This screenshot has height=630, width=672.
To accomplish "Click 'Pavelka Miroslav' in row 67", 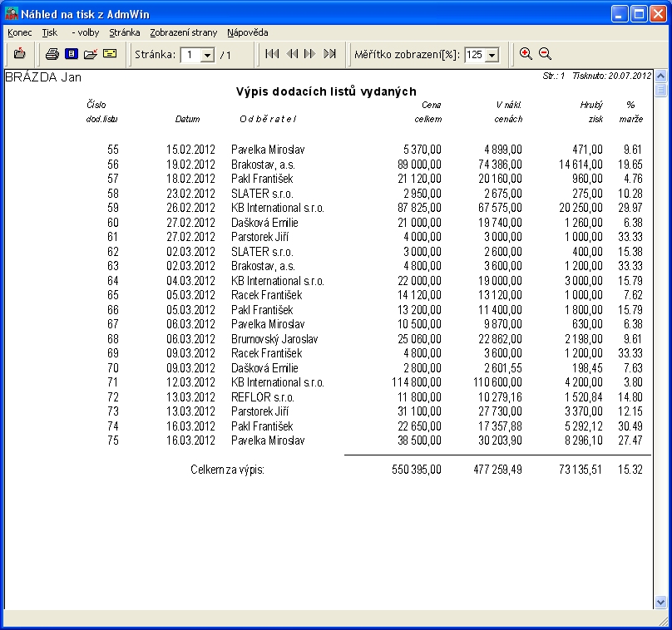I will (268, 324).
